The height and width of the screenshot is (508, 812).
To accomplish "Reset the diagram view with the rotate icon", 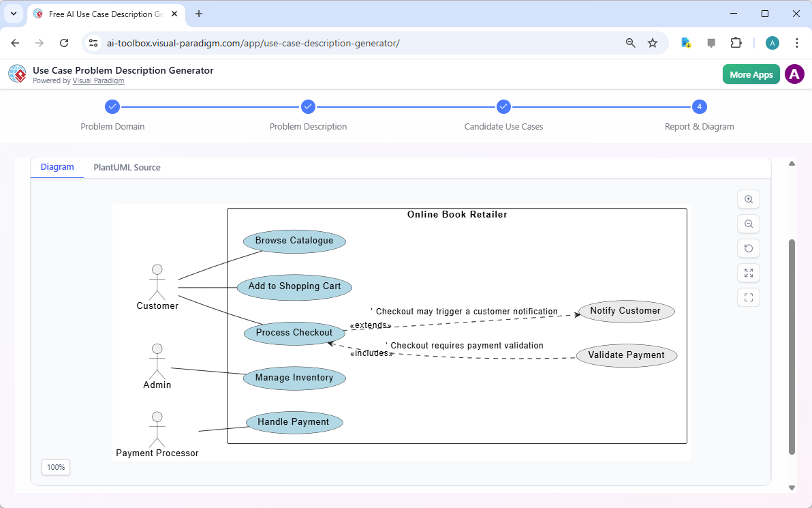I will click(x=748, y=248).
